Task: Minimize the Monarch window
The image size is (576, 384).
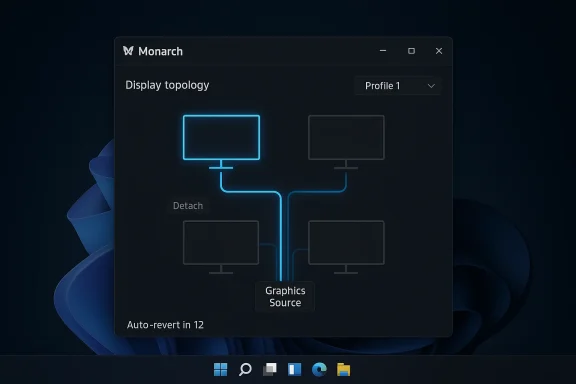Action: pyautogui.click(x=383, y=51)
